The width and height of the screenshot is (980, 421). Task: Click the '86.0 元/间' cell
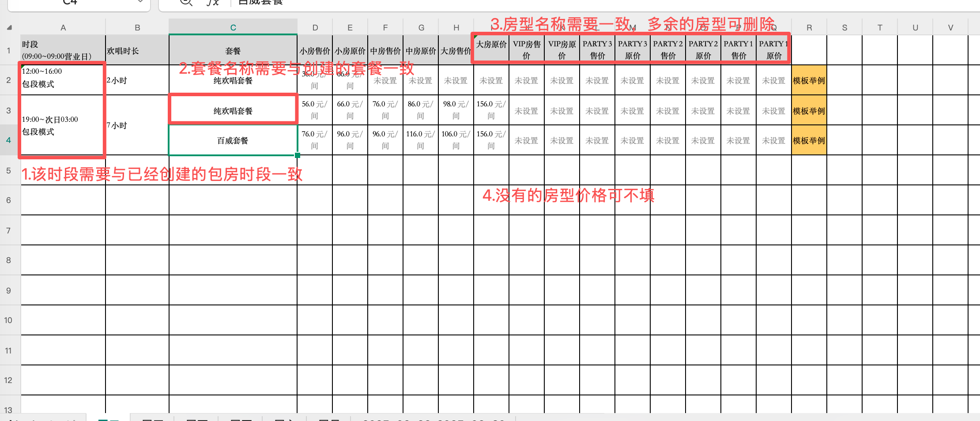[x=421, y=110]
